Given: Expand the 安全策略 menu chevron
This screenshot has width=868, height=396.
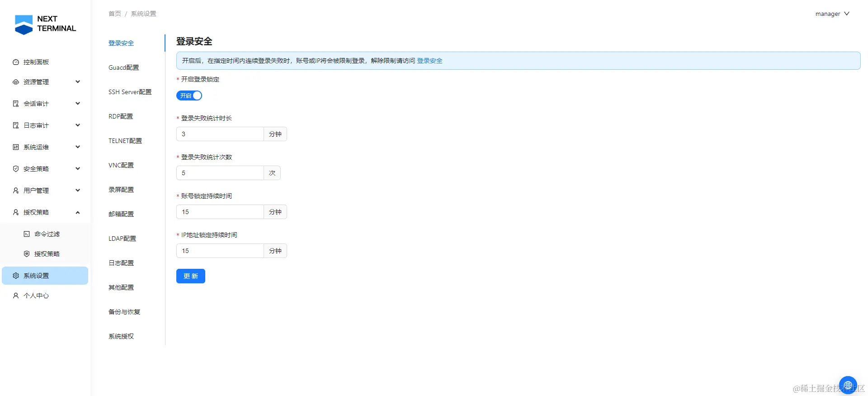Looking at the screenshot, I should [78, 169].
